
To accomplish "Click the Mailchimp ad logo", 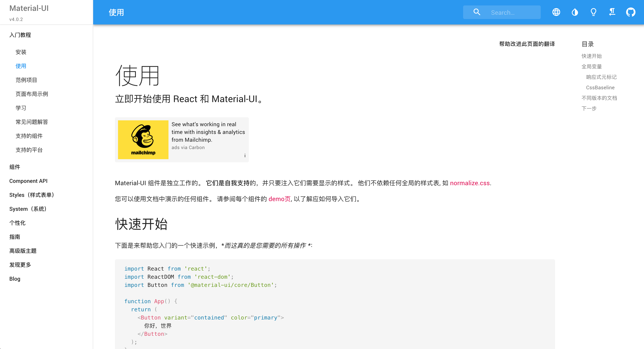I will [x=143, y=139].
